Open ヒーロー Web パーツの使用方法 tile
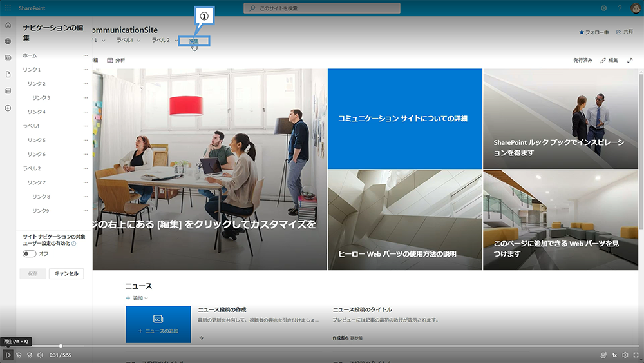The height and width of the screenshot is (363, 644). [x=405, y=221]
